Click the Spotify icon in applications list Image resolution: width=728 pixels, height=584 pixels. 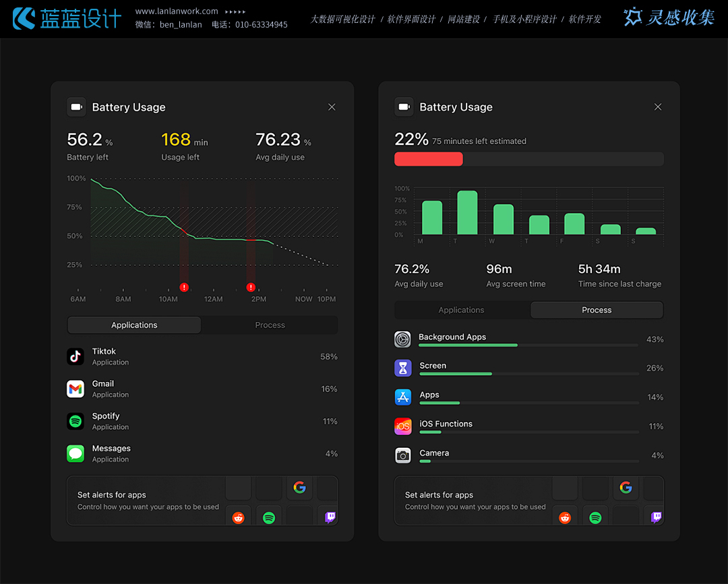click(x=75, y=421)
